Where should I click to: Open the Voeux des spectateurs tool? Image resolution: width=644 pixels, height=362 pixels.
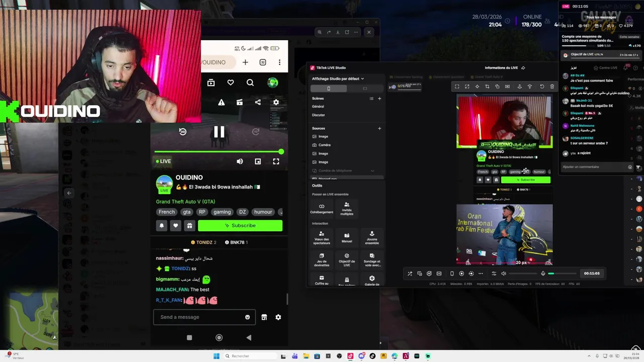(x=321, y=238)
